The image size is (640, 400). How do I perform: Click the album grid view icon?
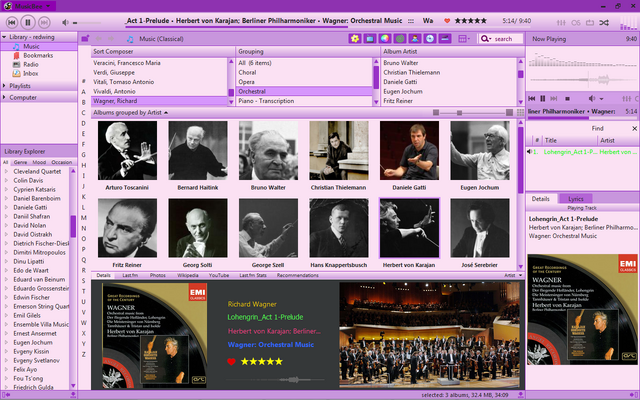coord(520,113)
